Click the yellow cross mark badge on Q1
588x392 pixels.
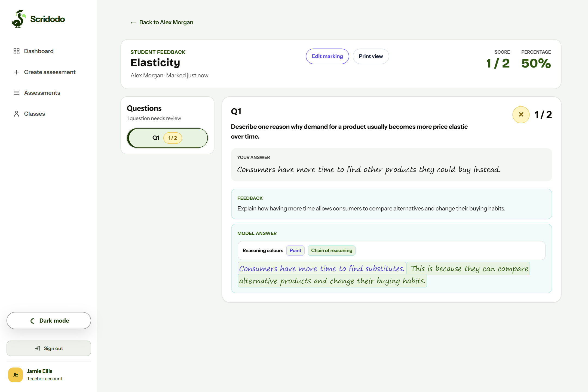point(521,115)
